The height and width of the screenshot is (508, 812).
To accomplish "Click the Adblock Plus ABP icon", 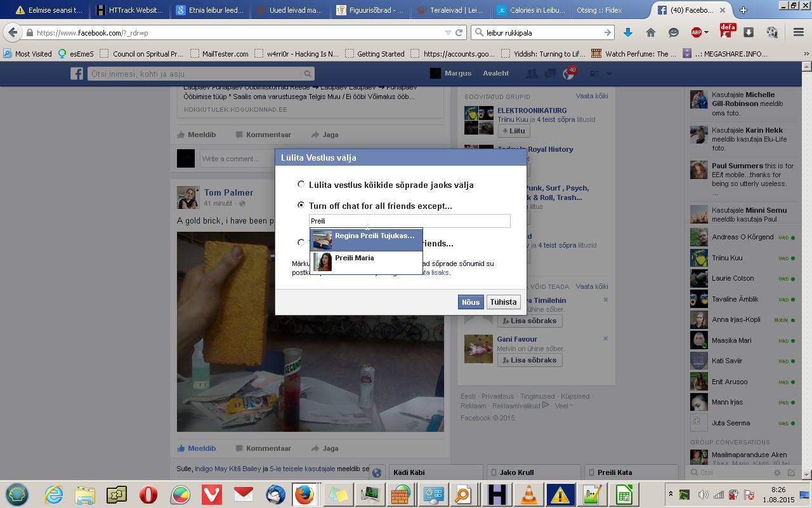I will click(x=696, y=32).
